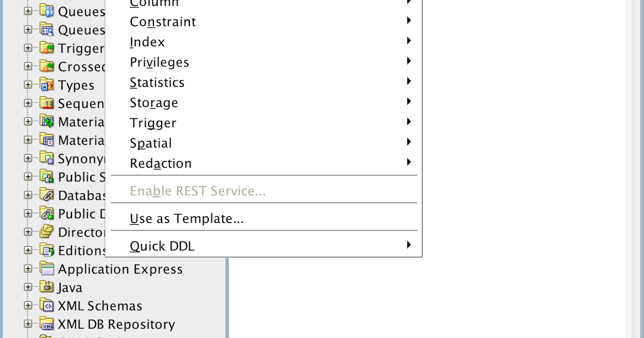Click the Synonyms node icon
Screen dimensions: 644x338
click(x=47, y=158)
